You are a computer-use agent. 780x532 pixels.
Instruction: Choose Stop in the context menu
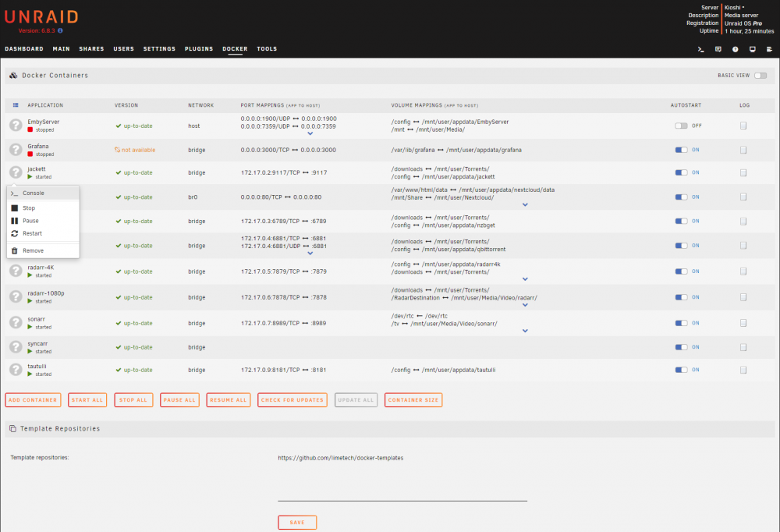(43, 208)
